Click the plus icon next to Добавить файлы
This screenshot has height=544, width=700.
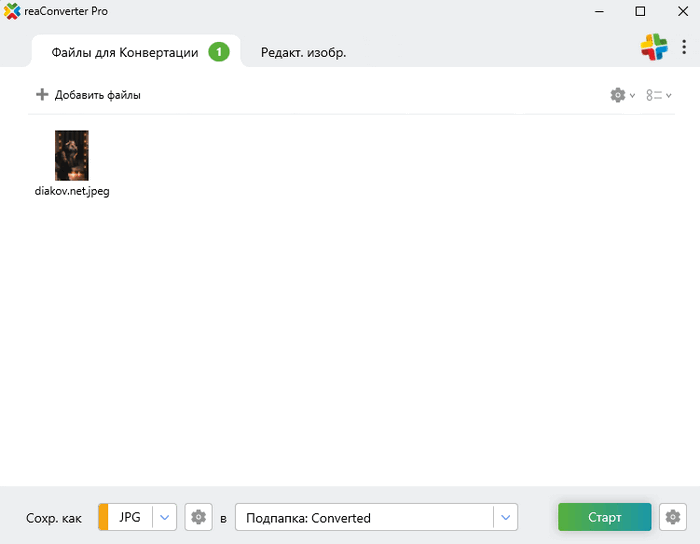42,95
